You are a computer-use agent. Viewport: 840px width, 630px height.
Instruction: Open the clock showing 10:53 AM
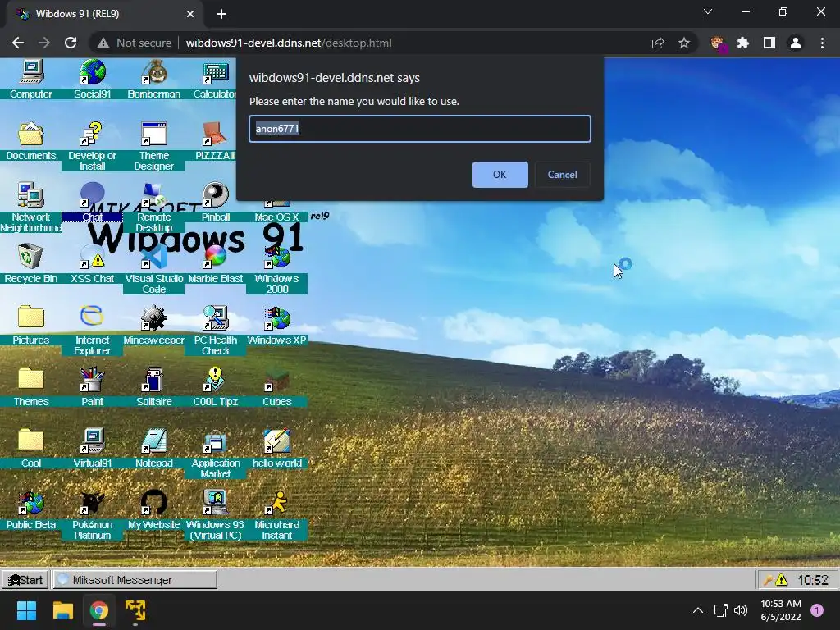coord(781,610)
